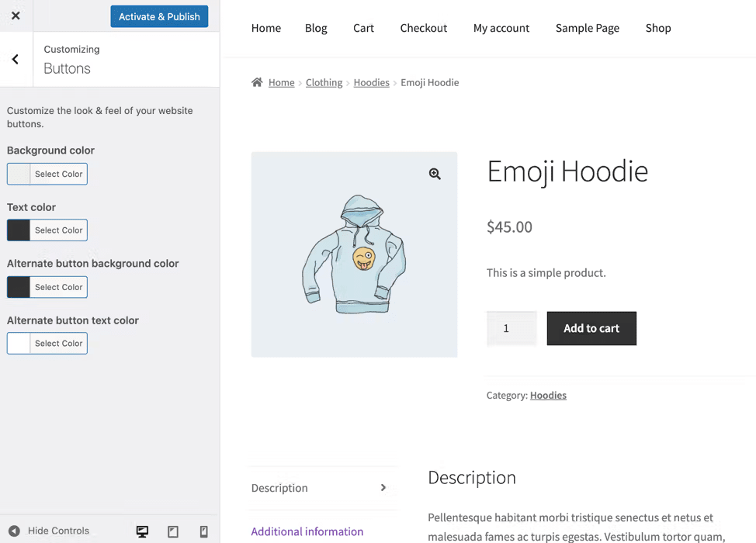The image size is (756, 543).
Task: Click the home icon in the breadcrumb
Action: [257, 81]
